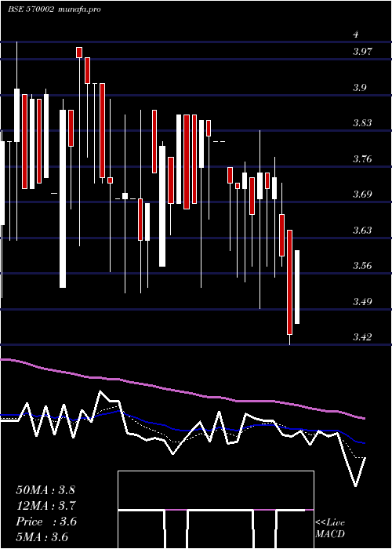Click the munafa.pro site label
Image resolution: width=392 pixels, height=549 pixels.
point(78,9)
